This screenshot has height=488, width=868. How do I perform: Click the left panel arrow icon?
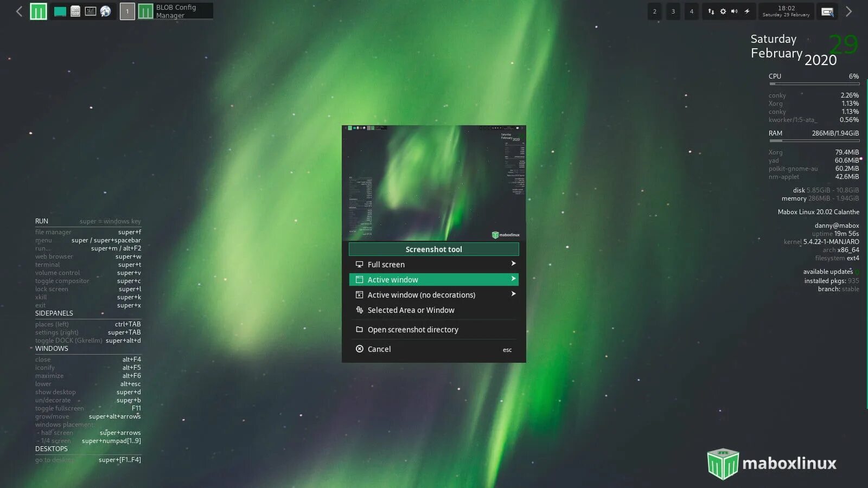(19, 11)
